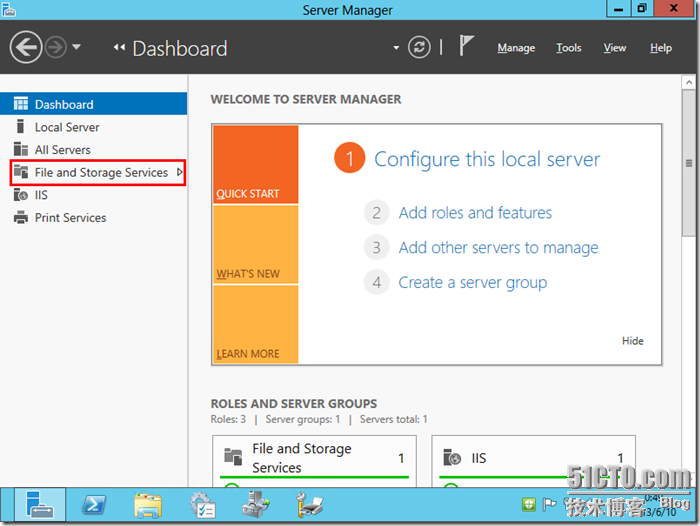Select the WHAT'S NEW tile
This screenshot has height=526, width=700.
tap(255, 244)
